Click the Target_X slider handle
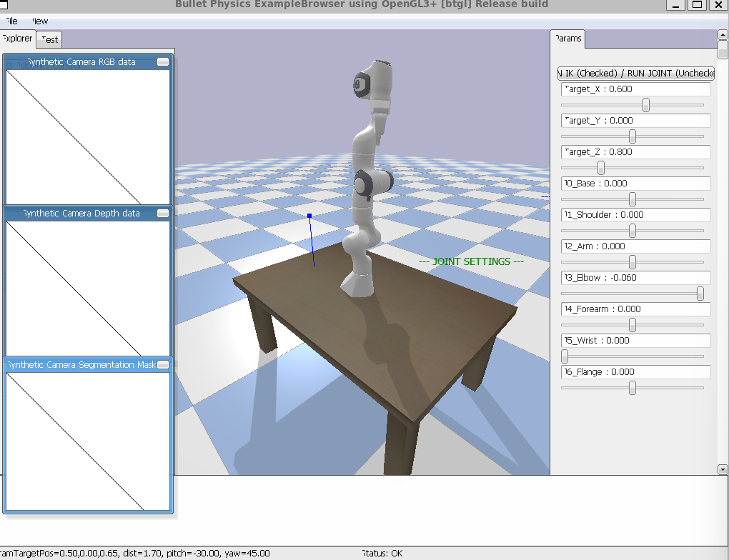Image resolution: width=729 pixels, height=560 pixels. [x=646, y=105]
